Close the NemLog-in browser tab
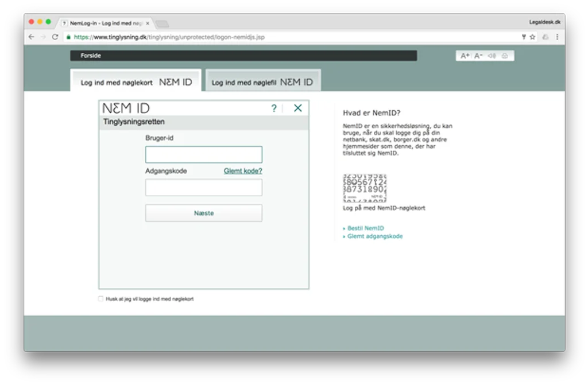 click(148, 24)
